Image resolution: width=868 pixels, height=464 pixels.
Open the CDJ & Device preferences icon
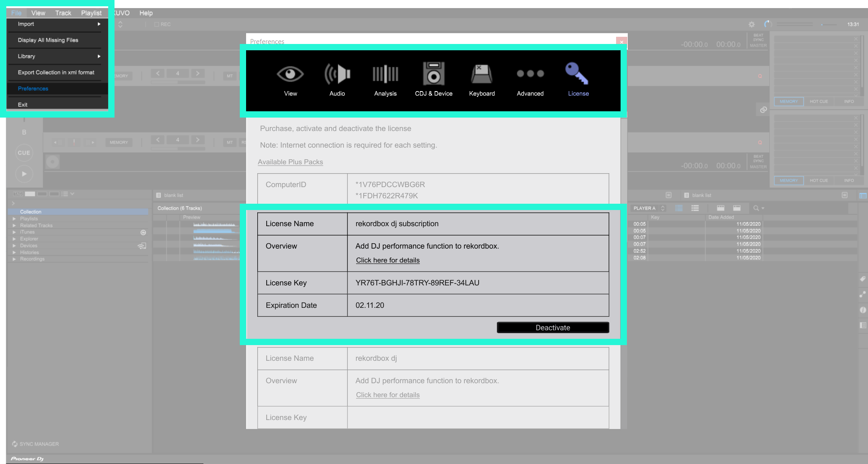click(433, 74)
